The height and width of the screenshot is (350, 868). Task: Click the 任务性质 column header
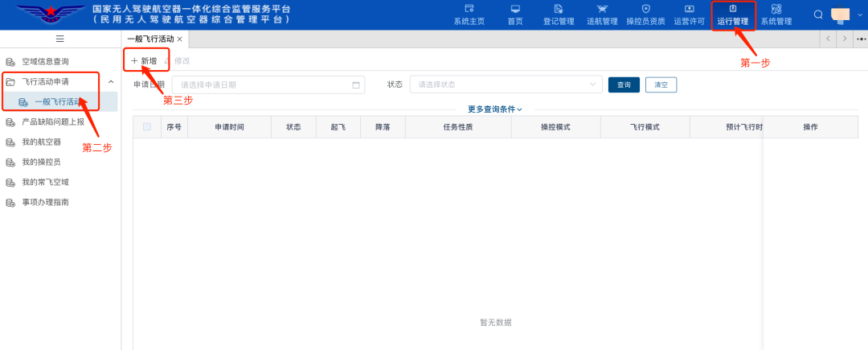458,127
